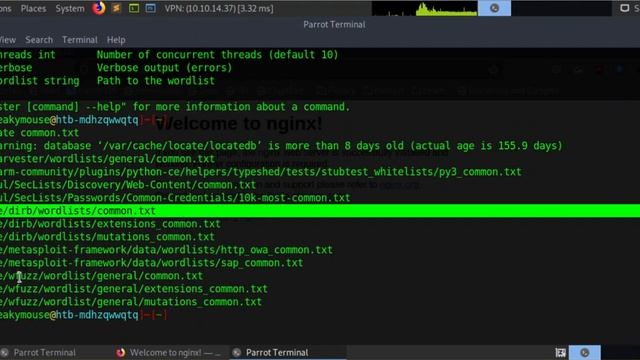
Task: Click the concurrent threads description line
Action: point(218,55)
